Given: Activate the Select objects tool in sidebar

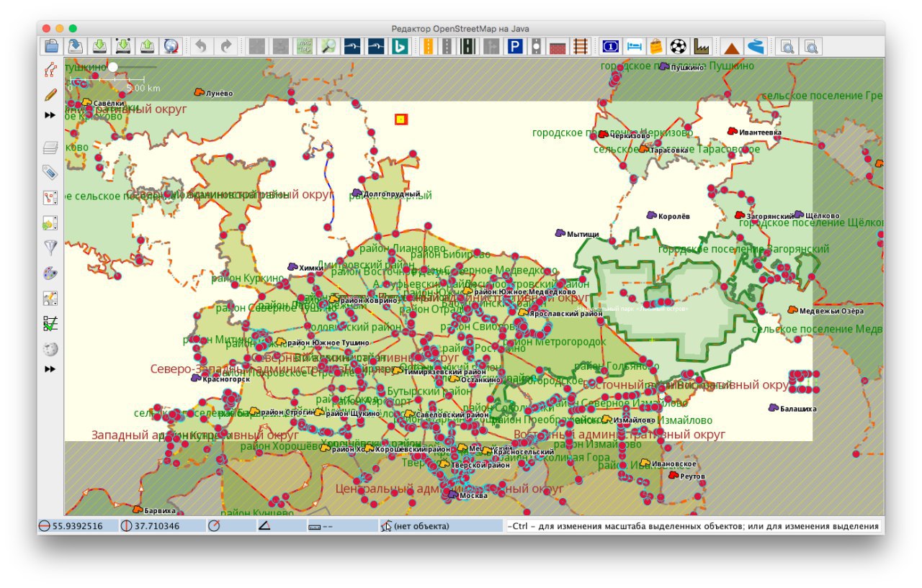Looking at the screenshot, I should click(50, 70).
